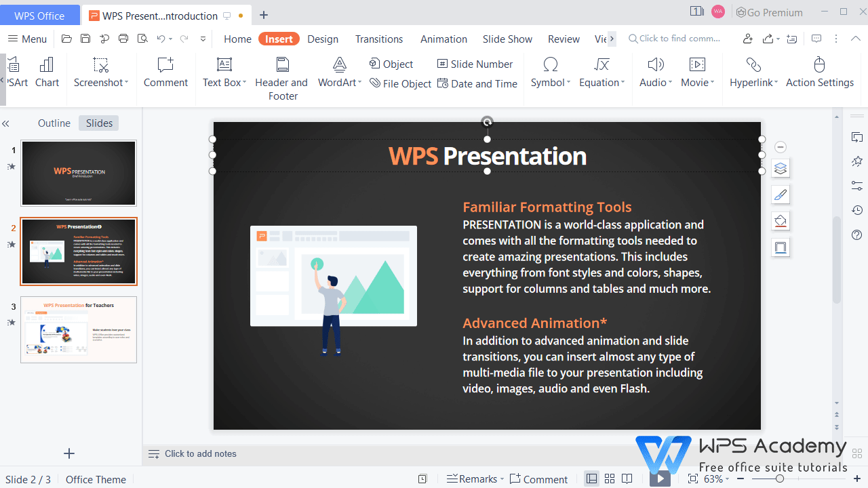Fit slide to current window
Image resolution: width=868 pixels, height=488 pixels.
tap(692, 479)
